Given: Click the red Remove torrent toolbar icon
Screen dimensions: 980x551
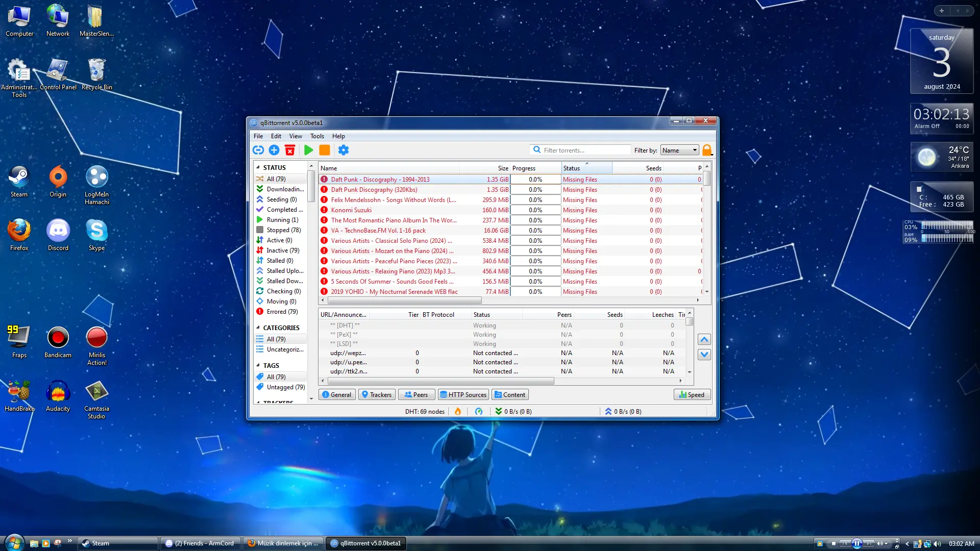Looking at the screenshot, I should click(x=290, y=150).
